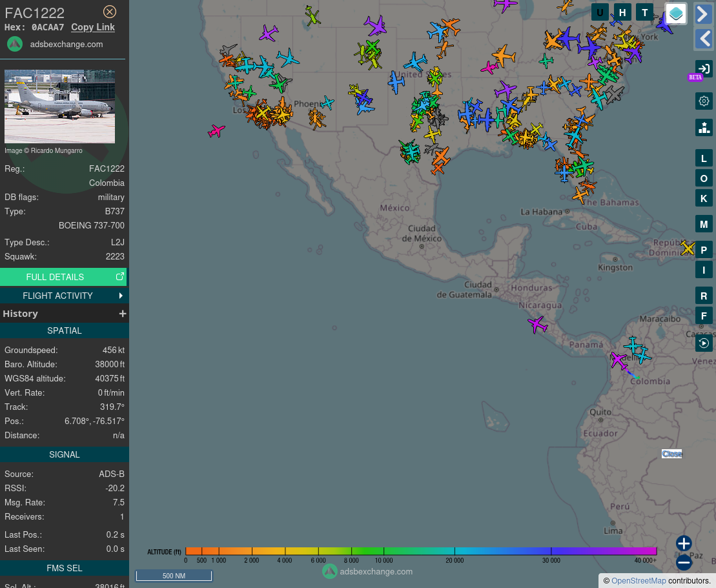Click the military DB flags value
716x588 pixels.
pyautogui.click(x=111, y=198)
